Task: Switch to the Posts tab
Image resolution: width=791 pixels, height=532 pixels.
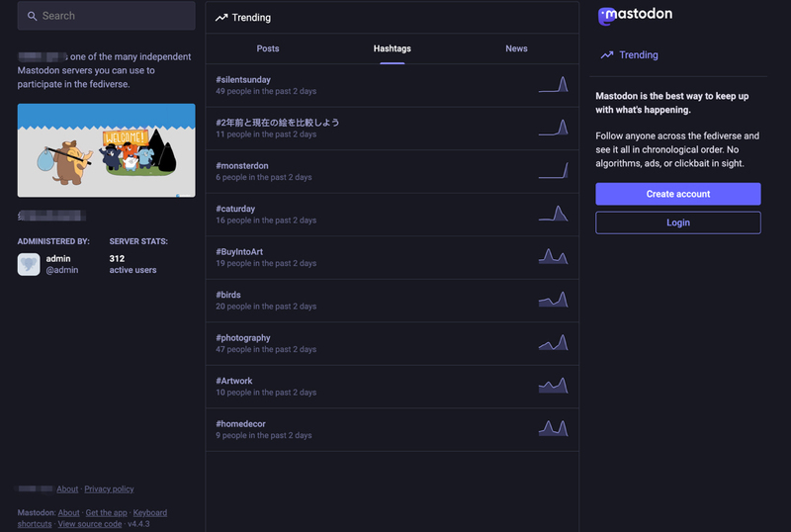Action: coord(268,48)
